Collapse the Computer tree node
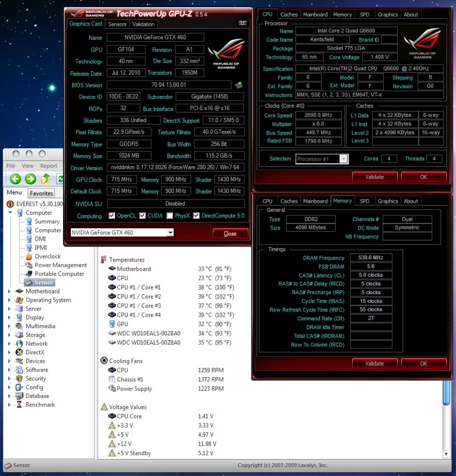This screenshot has height=476, width=456. 10,213
